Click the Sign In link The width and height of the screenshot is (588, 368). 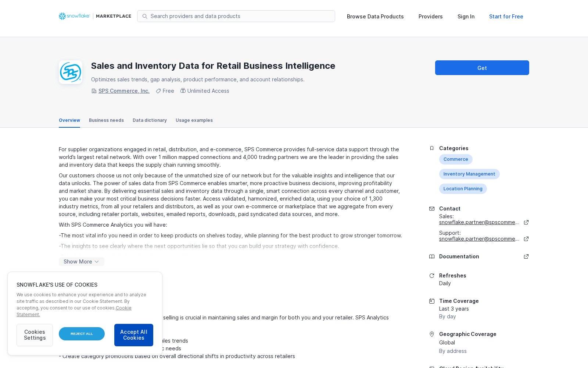(x=466, y=17)
